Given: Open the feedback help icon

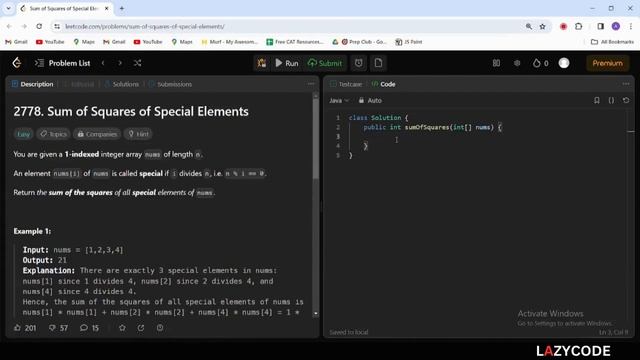Looking at the screenshot, I should click(x=160, y=328).
